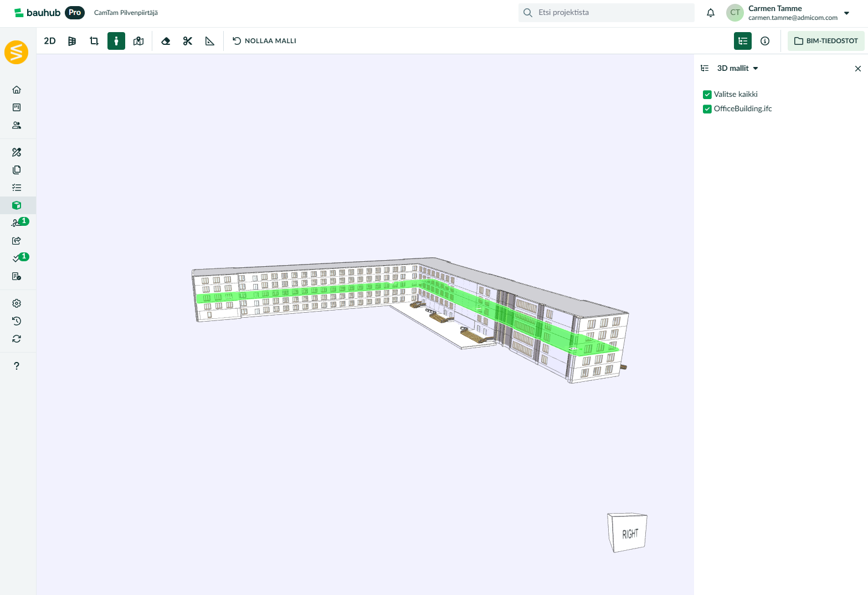Open the approved document icon in sidebar

pyautogui.click(x=17, y=276)
